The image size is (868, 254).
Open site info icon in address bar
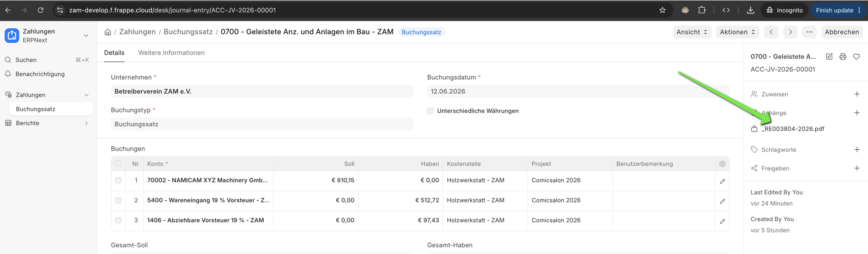pos(60,10)
